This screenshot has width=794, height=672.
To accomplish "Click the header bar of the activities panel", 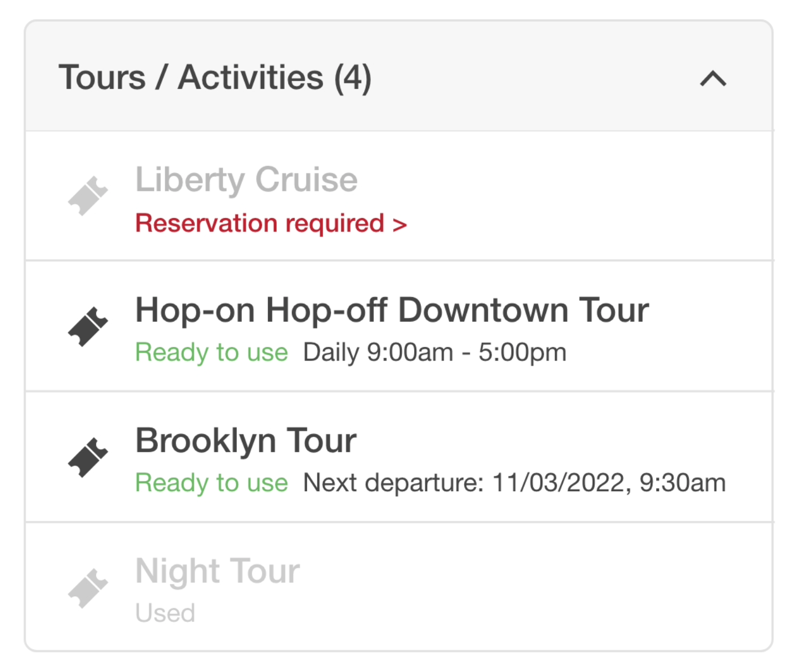I will [x=399, y=76].
